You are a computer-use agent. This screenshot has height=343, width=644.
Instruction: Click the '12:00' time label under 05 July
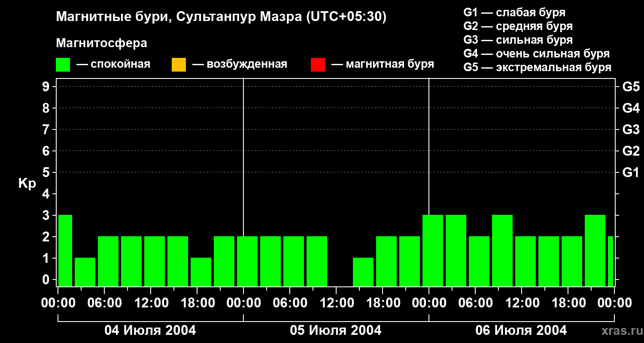[x=336, y=303]
